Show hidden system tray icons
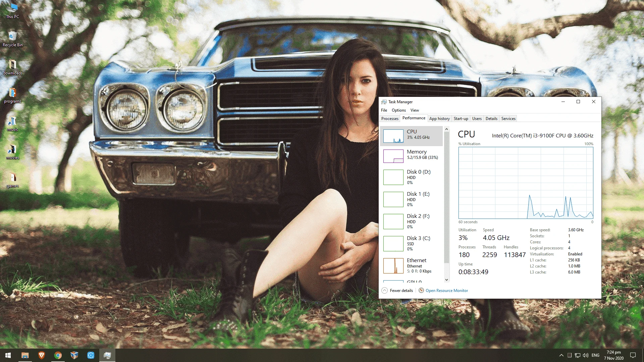644x362 pixels. (561, 355)
